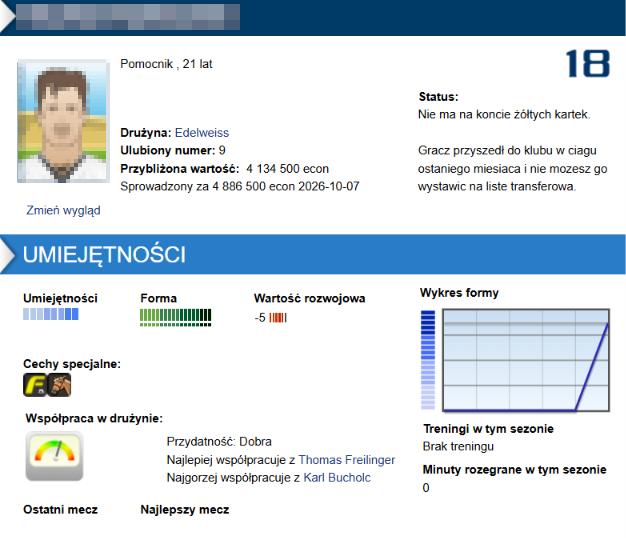This screenshot has width=626, height=538.
Task: Click the green Forma bar
Action: (x=176, y=317)
